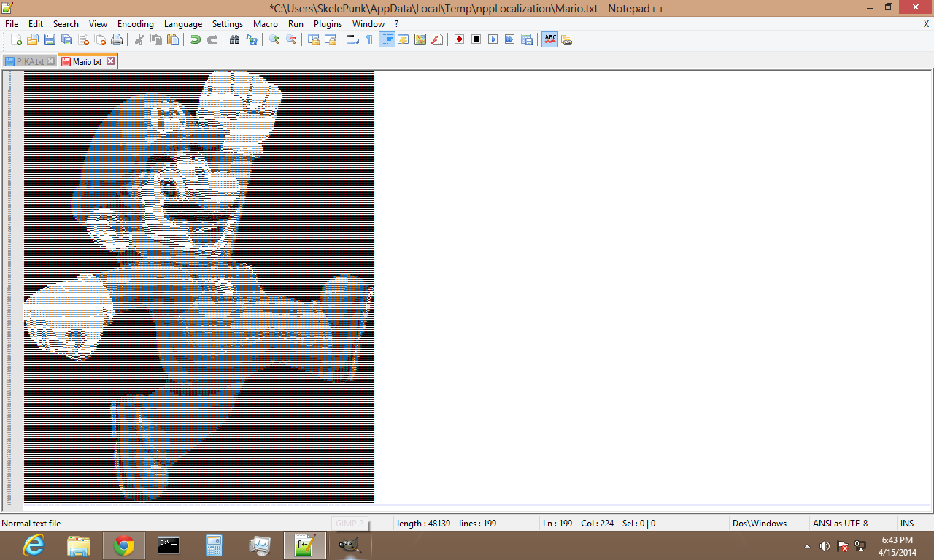Click the Open file toolbar icon

click(33, 39)
